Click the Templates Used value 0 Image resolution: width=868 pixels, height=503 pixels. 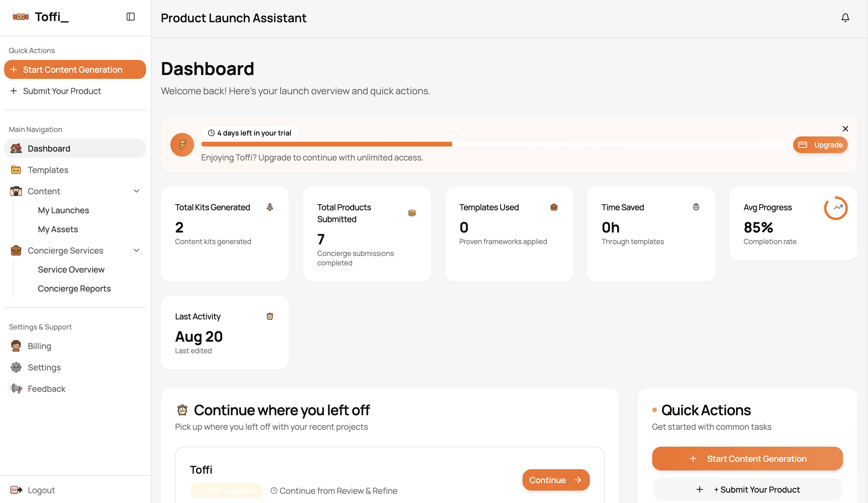(x=464, y=227)
